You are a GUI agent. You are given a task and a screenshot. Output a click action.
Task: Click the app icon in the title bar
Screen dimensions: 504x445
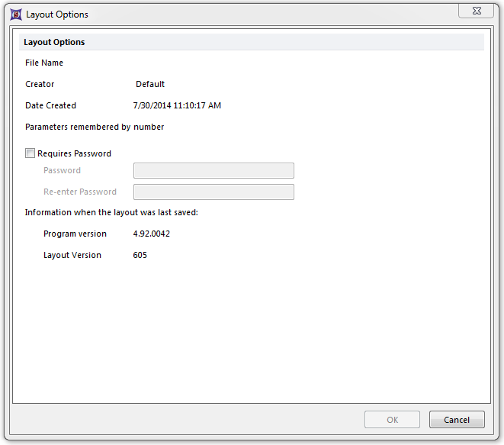16,15
